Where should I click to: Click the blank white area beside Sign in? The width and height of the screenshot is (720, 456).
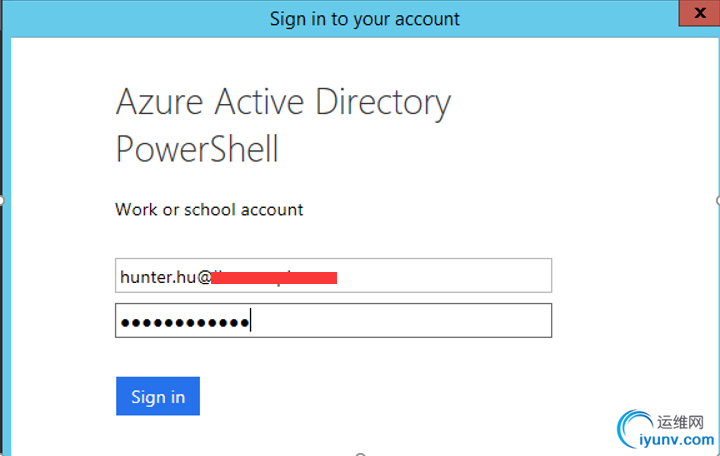coord(367,396)
